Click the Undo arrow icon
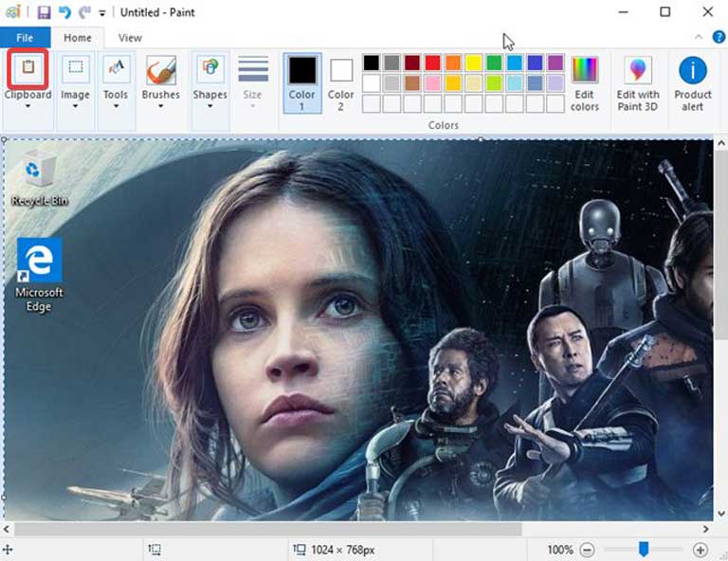The height and width of the screenshot is (561, 728). [64, 12]
